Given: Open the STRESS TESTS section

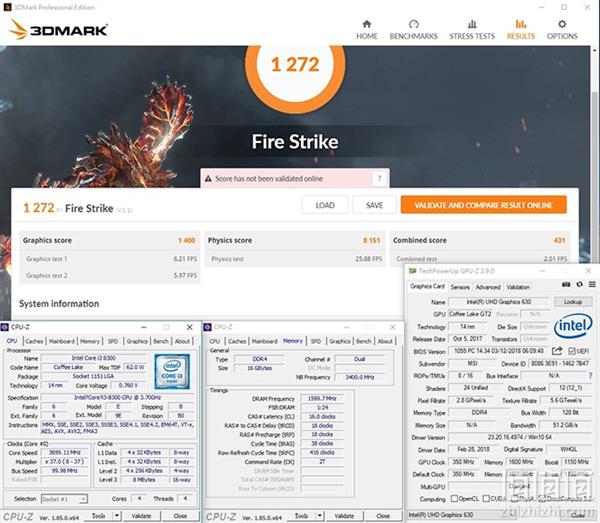Looking at the screenshot, I should (471, 29).
